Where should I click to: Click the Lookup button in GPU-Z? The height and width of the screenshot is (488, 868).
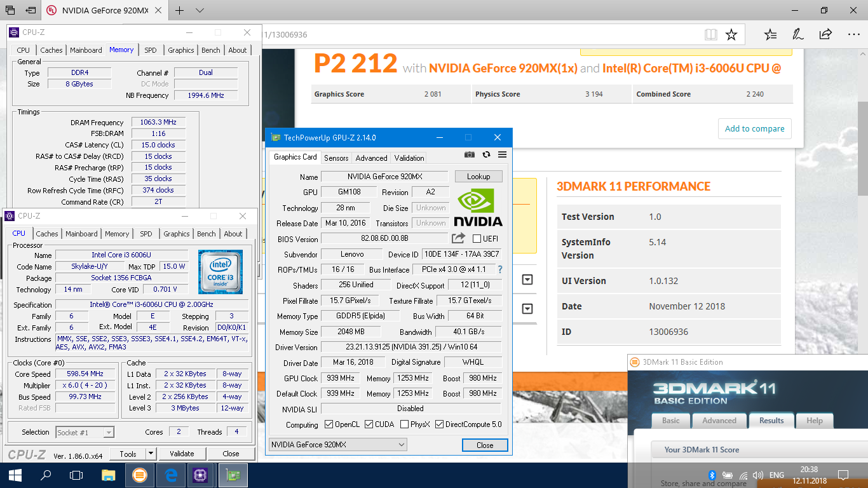point(478,177)
